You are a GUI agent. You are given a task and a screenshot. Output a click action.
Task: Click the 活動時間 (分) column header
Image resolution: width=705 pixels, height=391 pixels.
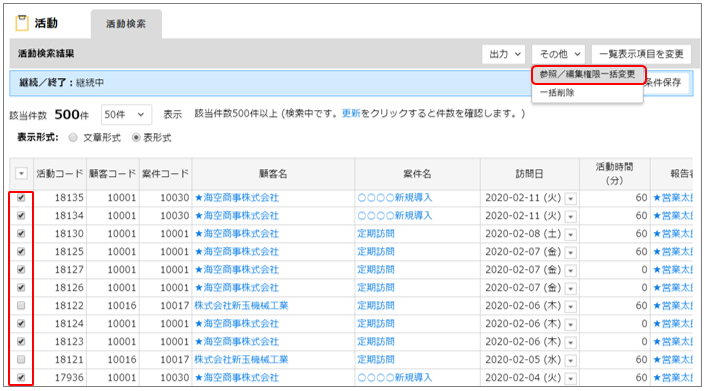click(x=615, y=173)
